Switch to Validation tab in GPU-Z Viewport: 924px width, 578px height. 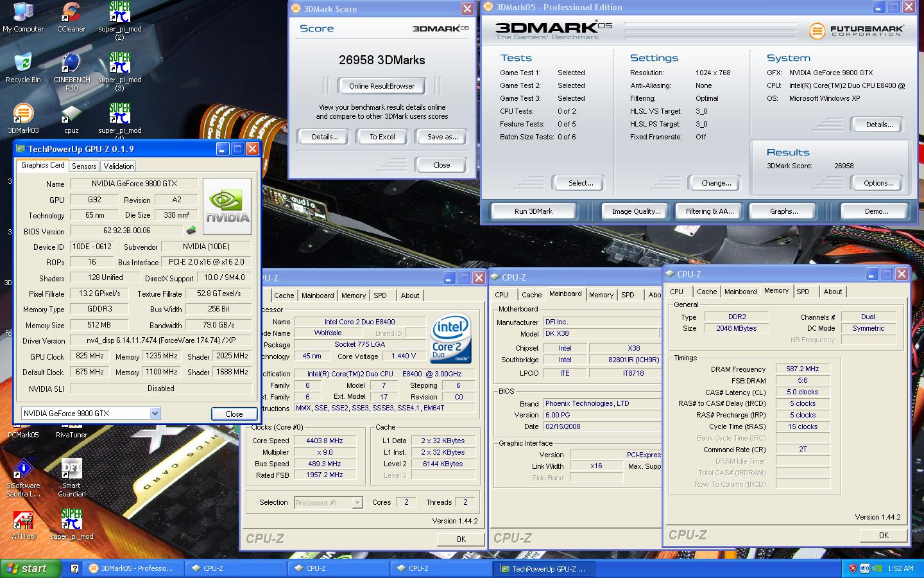coord(119,166)
